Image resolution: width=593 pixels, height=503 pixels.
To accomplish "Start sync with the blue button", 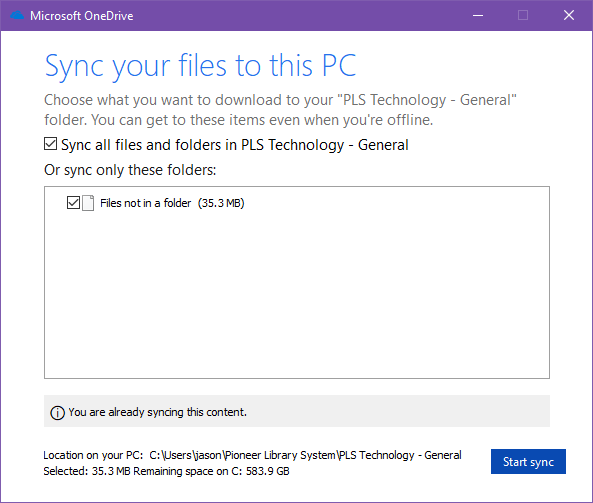I will [528, 461].
